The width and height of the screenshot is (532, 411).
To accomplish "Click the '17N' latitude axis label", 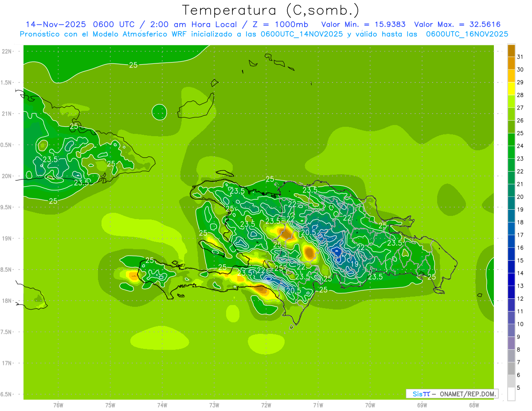I will pyautogui.click(x=7, y=363).
